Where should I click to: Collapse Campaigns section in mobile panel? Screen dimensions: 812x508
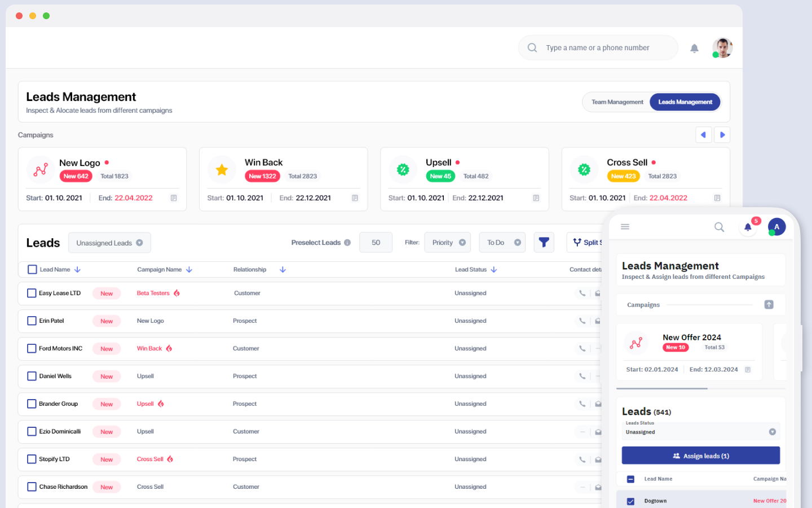coord(769,305)
